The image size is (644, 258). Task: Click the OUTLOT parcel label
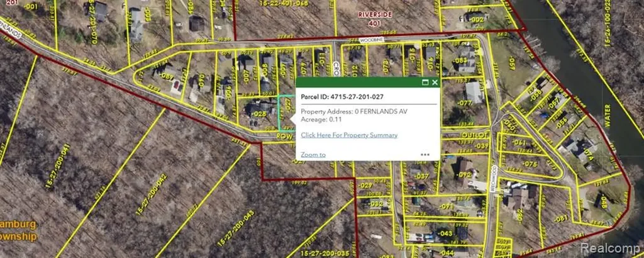[x=477, y=135]
